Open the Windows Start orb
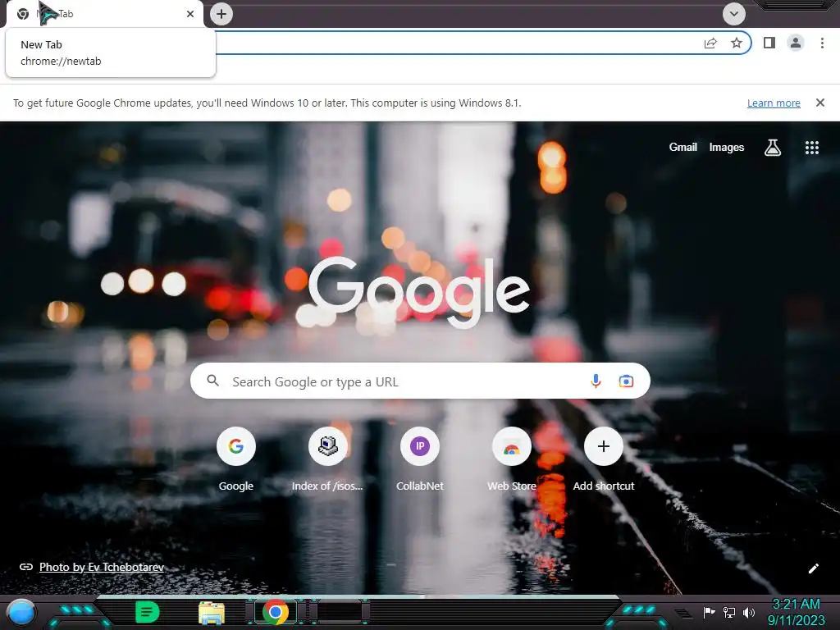 [x=21, y=613]
